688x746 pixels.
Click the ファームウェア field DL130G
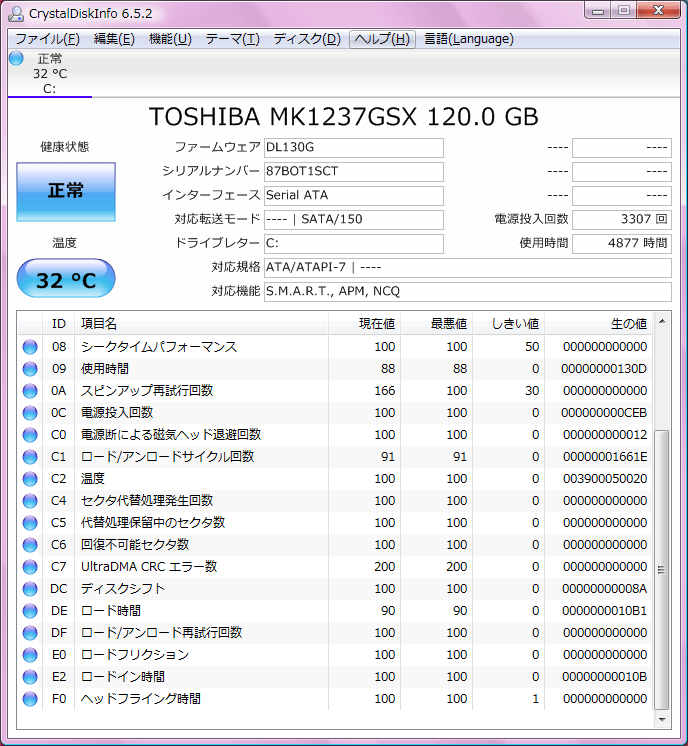click(x=354, y=148)
